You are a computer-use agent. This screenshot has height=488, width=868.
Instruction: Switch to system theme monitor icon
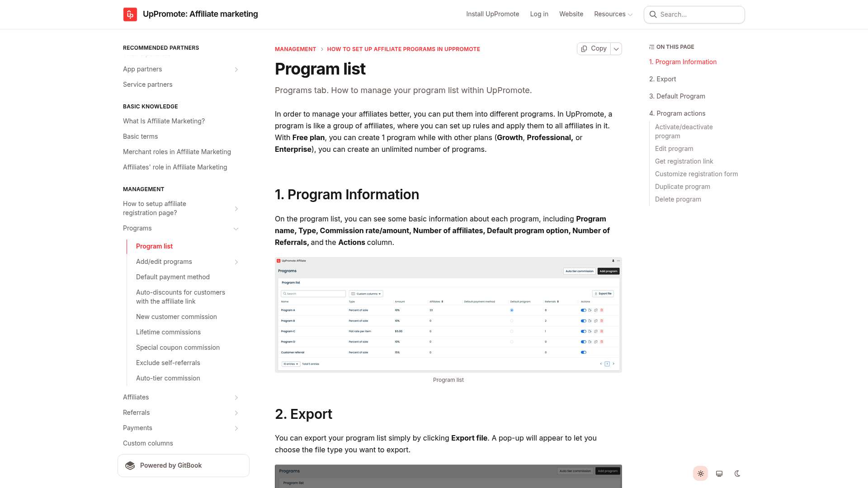click(719, 474)
